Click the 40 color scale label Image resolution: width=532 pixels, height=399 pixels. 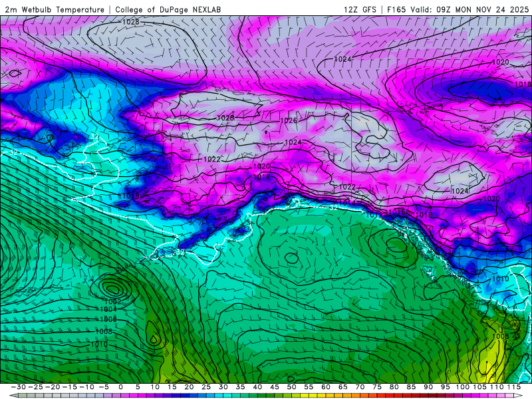point(257,387)
